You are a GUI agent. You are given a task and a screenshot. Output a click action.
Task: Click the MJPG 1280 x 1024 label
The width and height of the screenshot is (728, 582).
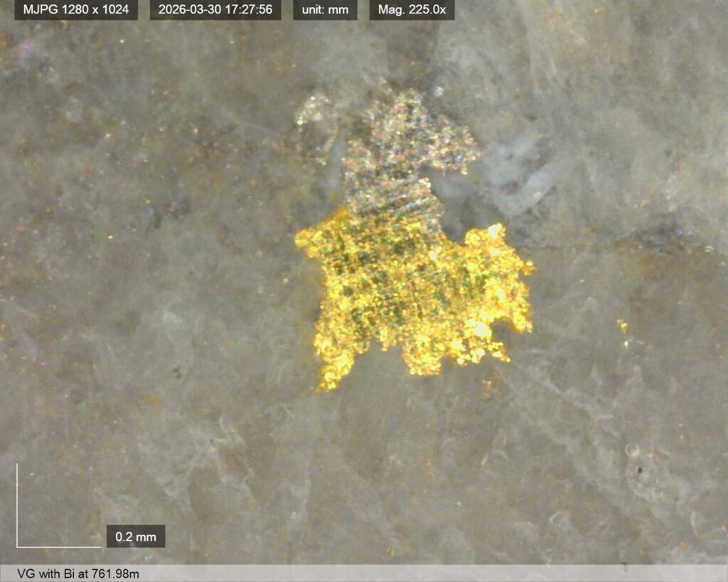76,9
